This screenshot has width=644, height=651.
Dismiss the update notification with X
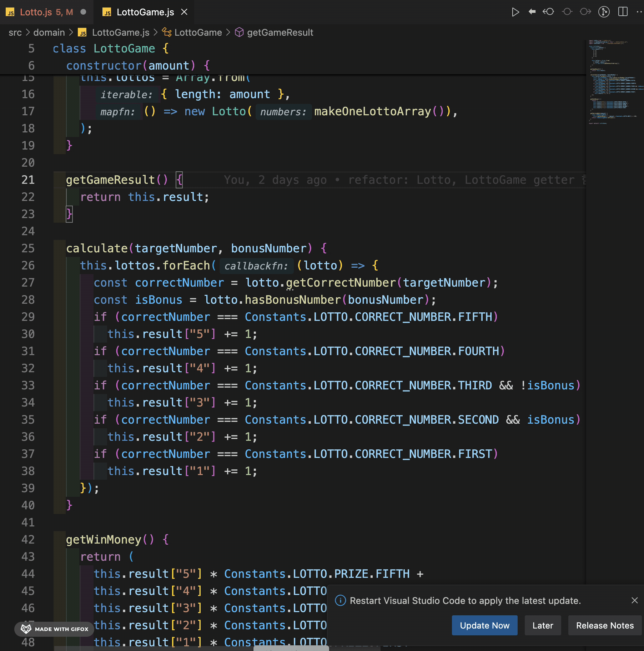click(x=634, y=600)
